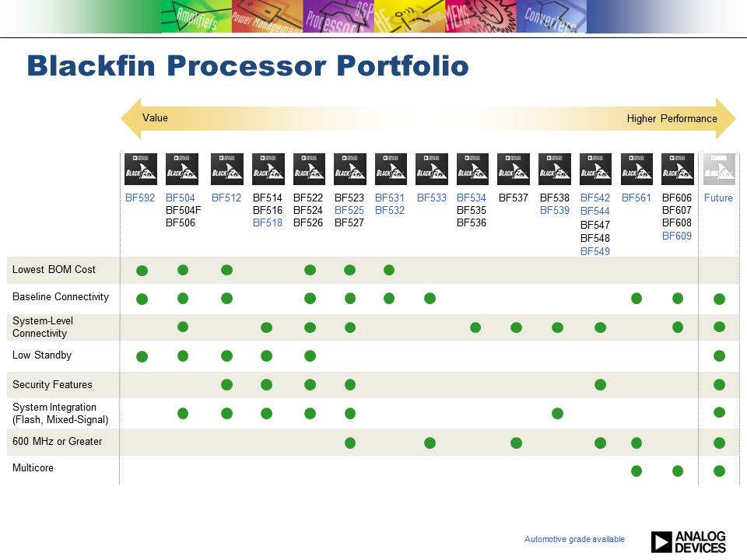Click the Future column label

(718, 198)
